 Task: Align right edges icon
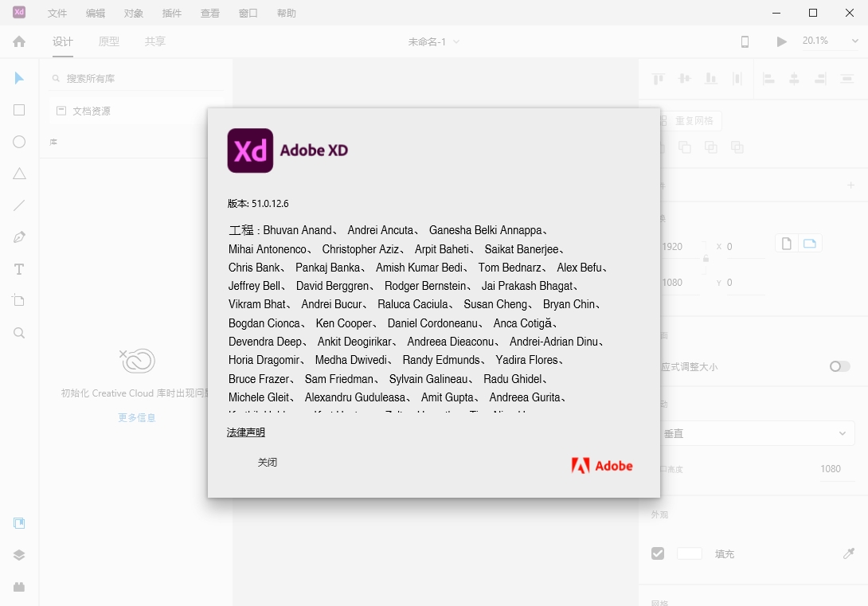(820, 79)
